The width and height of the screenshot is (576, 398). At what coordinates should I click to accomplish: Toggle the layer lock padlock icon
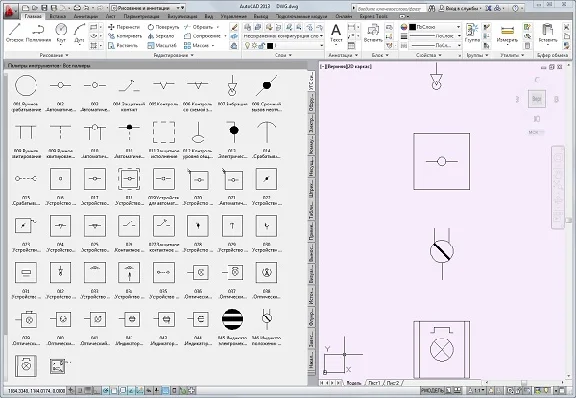262,45
